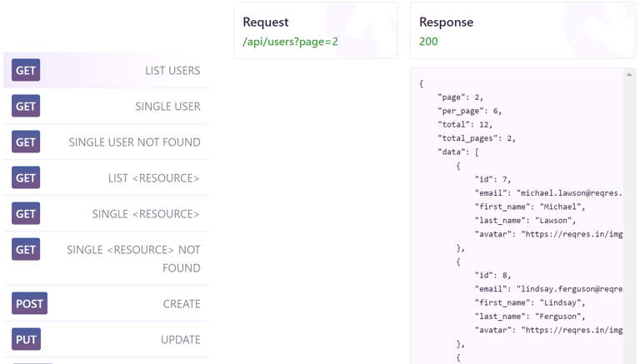Screen dimensions: 640x364
Task: Click GET badge next to SINGLE <RESOURCE>
Action: (26, 214)
